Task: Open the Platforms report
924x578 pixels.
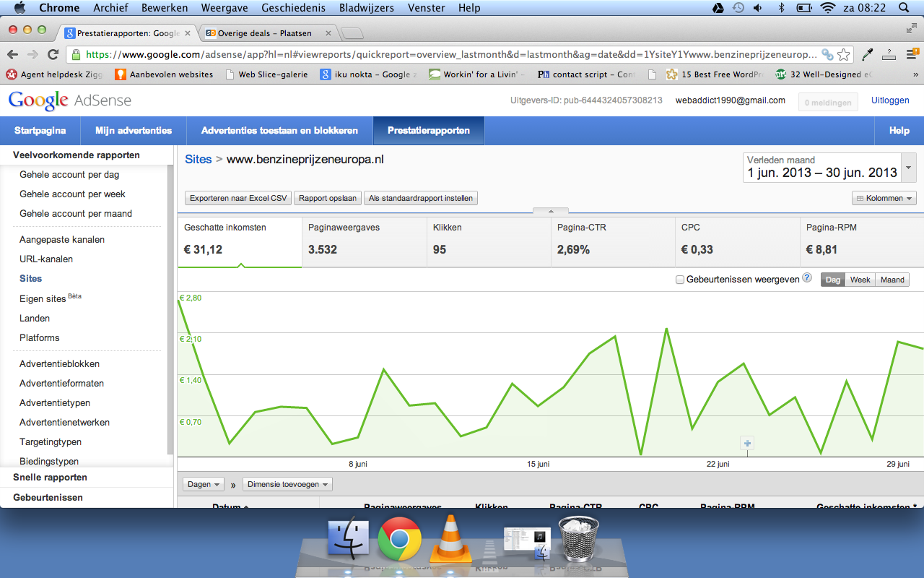Action: coord(40,338)
